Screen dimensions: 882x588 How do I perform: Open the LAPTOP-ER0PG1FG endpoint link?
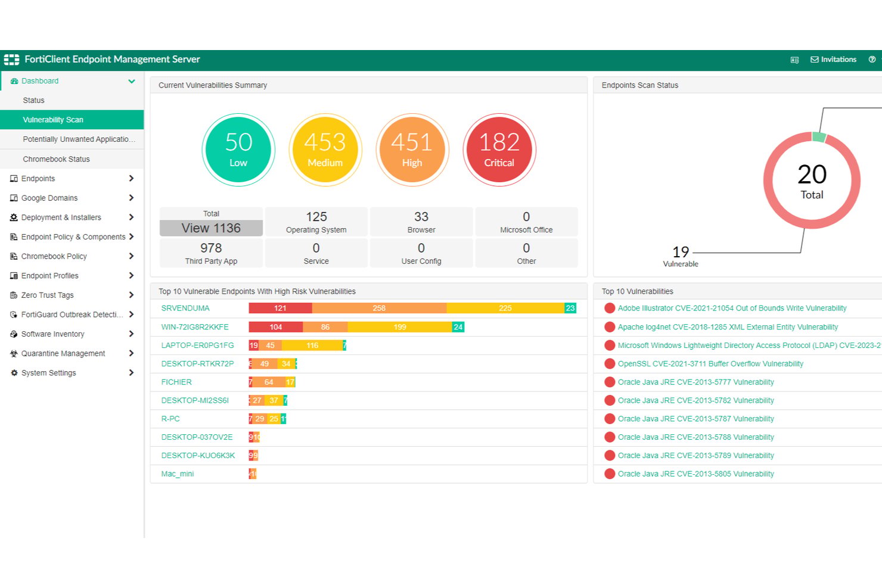click(x=197, y=346)
